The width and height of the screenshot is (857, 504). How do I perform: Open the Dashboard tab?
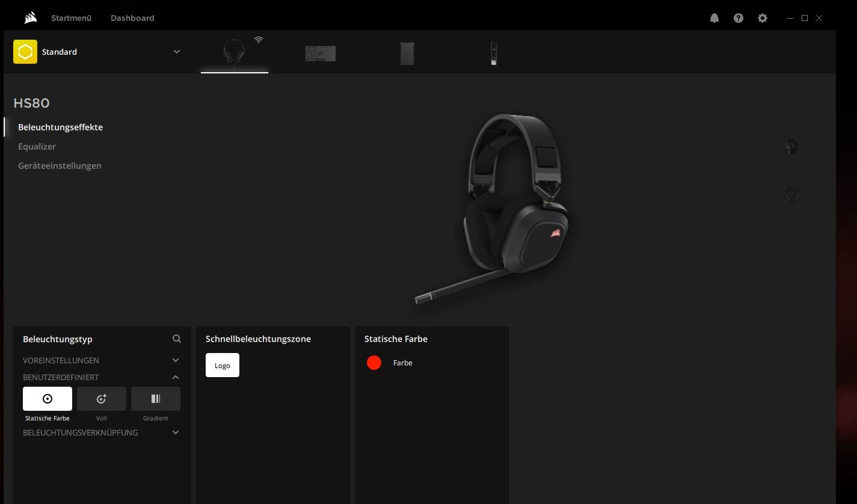tap(132, 18)
